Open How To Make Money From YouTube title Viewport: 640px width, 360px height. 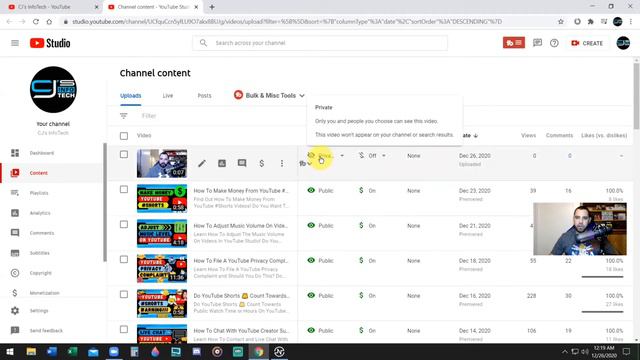(241, 191)
